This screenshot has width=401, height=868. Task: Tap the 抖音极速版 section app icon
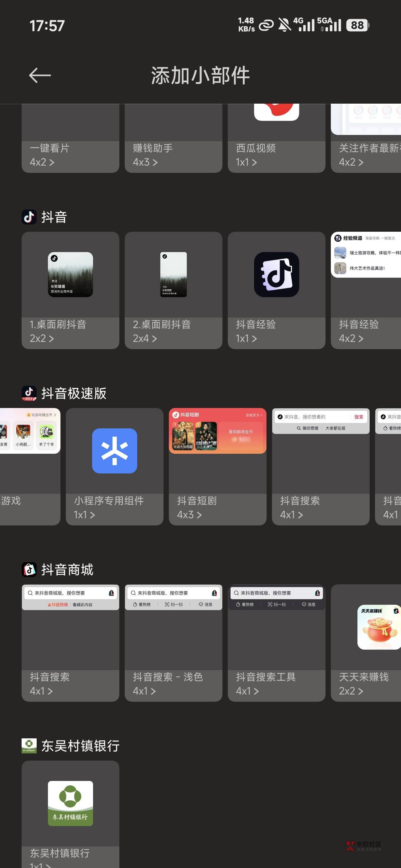(x=29, y=393)
